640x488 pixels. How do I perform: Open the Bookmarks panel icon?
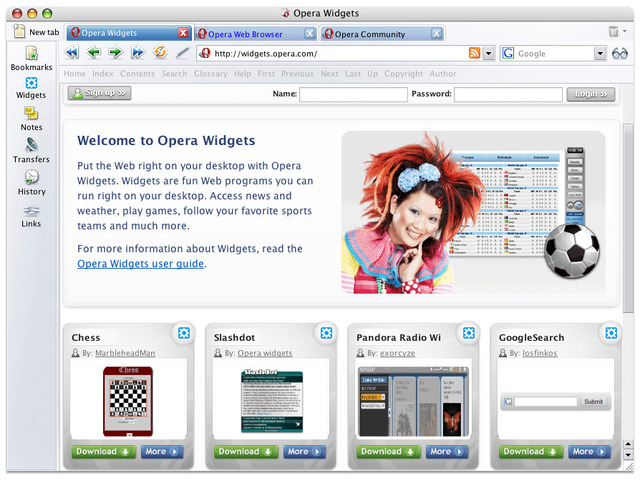click(x=31, y=53)
